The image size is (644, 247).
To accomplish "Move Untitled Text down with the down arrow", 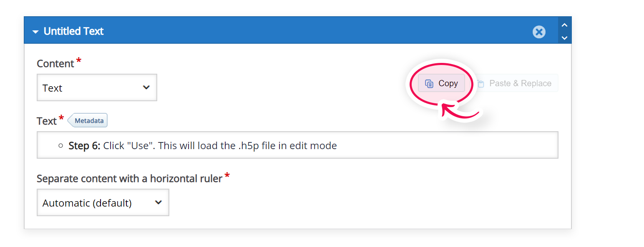I will click(x=564, y=38).
